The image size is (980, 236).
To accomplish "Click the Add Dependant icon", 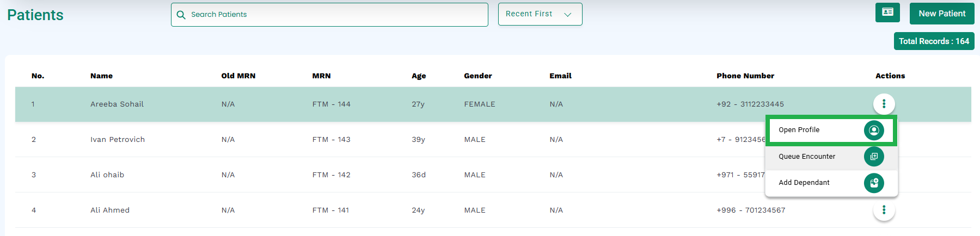I will coord(874,183).
